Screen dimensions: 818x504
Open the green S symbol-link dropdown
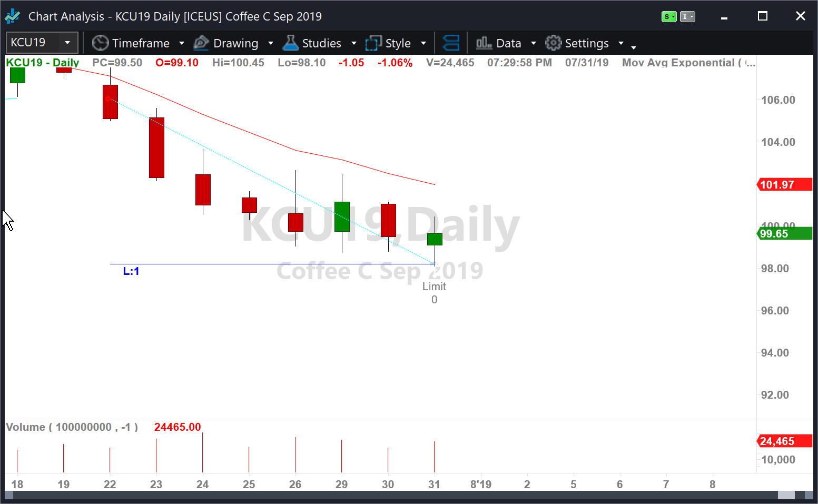669,17
